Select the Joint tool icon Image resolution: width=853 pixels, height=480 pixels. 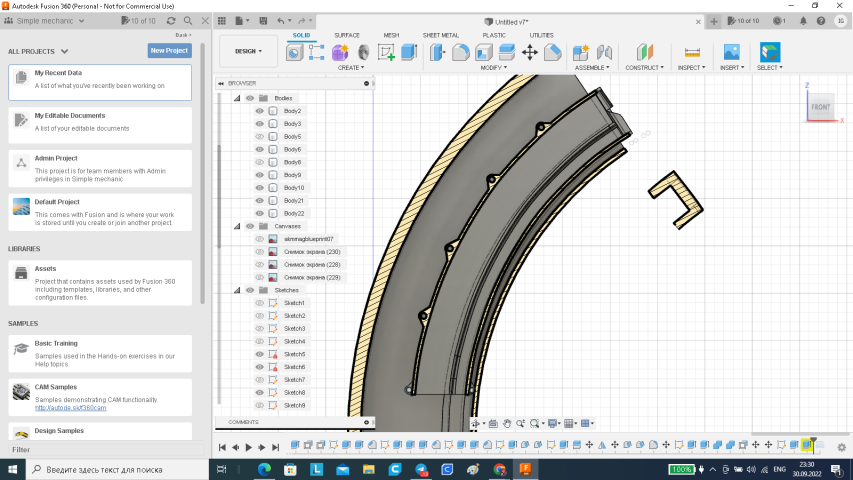[604, 52]
